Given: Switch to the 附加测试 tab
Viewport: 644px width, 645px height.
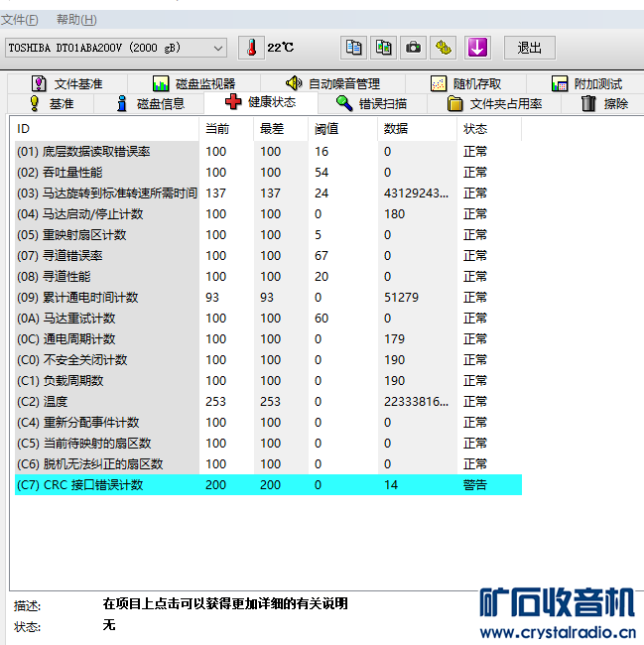Looking at the screenshot, I should pyautogui.click(x=586, y=84).
